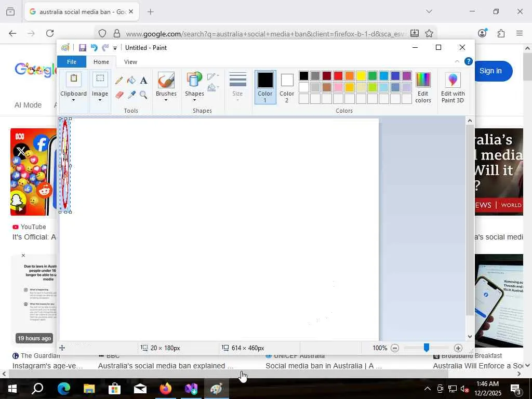
Task: Click the Paste clipboard icon
Action: (x=73, y=79)
